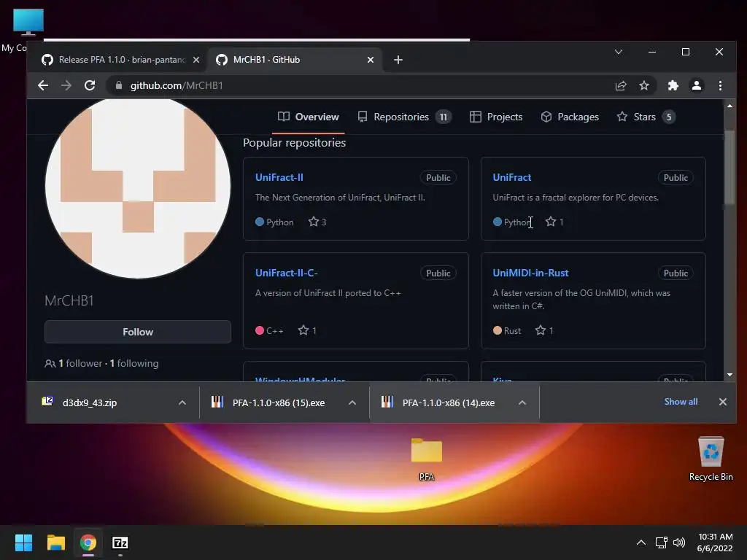Click the star count on UniFract-II-C-
Image resolution: width=747 pixels, height=560 pixels.
coord(307,330)
